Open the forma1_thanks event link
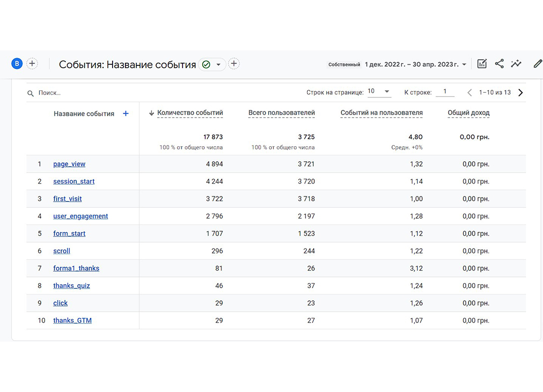This screenshot has height=392, width=543. (76, 269)
